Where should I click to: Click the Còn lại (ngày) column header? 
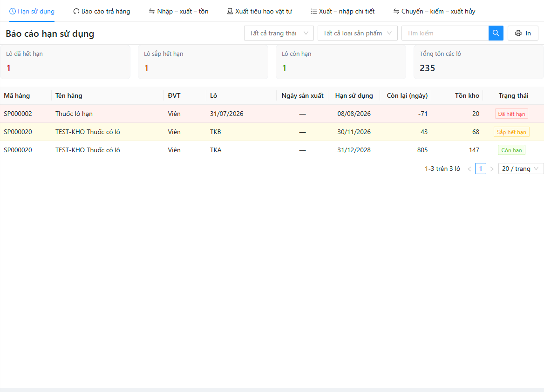[407, 96]
